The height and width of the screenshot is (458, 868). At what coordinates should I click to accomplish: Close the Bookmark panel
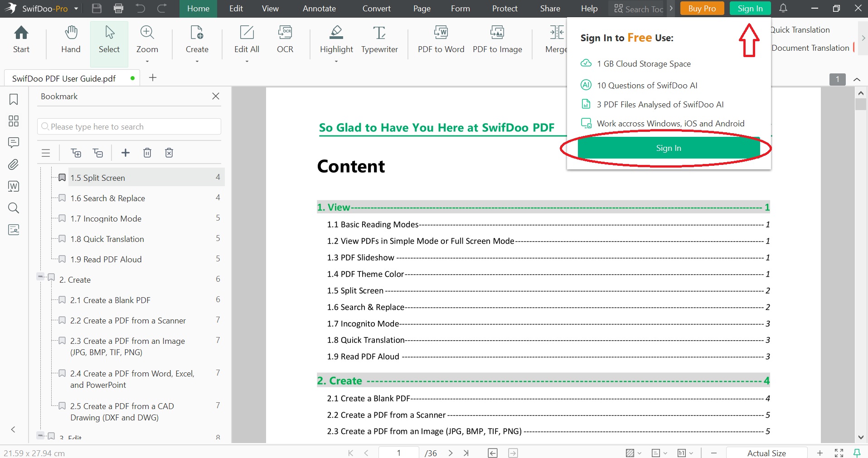tap(216, 96)
